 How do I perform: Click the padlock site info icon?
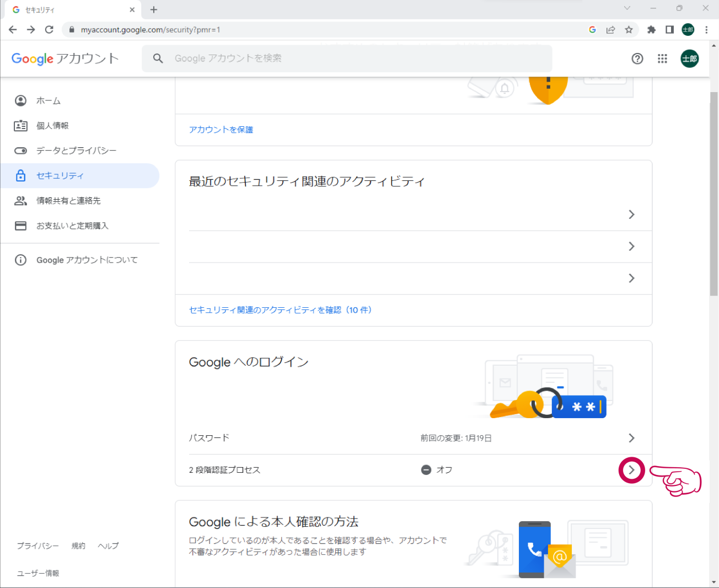(x=72, y=30)
